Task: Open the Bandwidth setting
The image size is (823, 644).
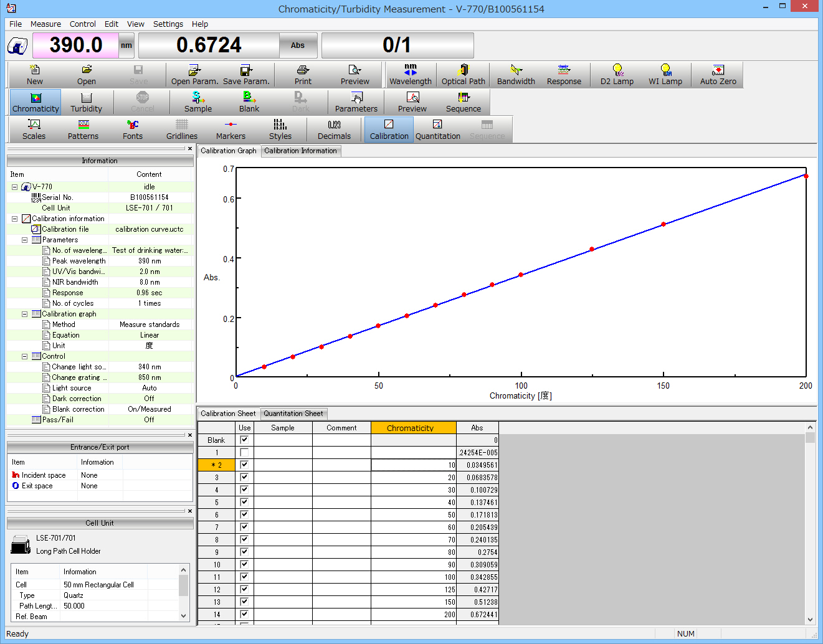Action: click(x=515, y=74)
